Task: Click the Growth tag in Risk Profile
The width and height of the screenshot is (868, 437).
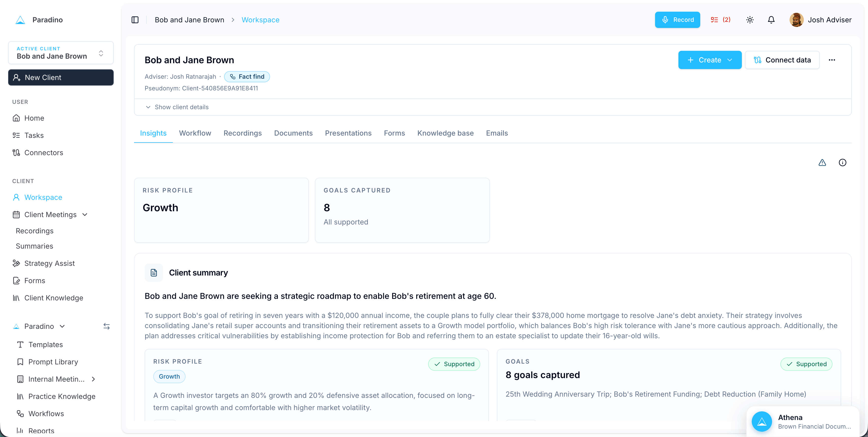Action: coord(169,377)
